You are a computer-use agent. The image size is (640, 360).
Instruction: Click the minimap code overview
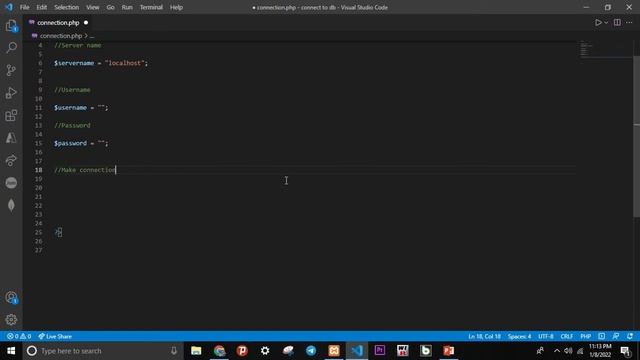point(606,49)
